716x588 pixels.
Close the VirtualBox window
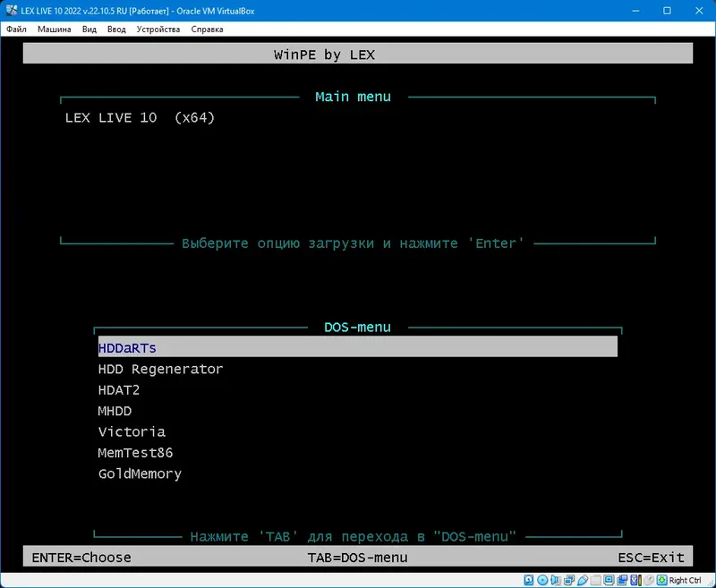(699, 11)
